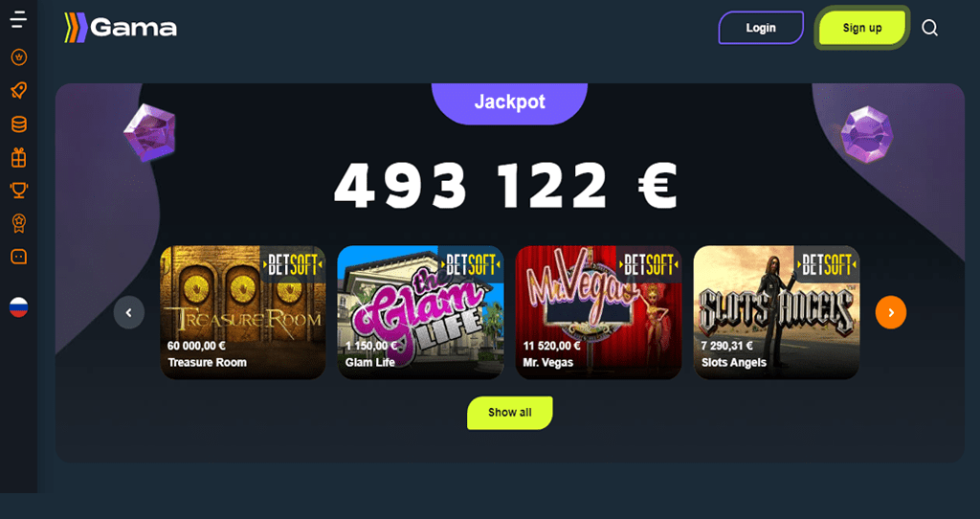Open the Glam Life game thumbnail
The width and height of the screenshot is (980, 519).
421,312
